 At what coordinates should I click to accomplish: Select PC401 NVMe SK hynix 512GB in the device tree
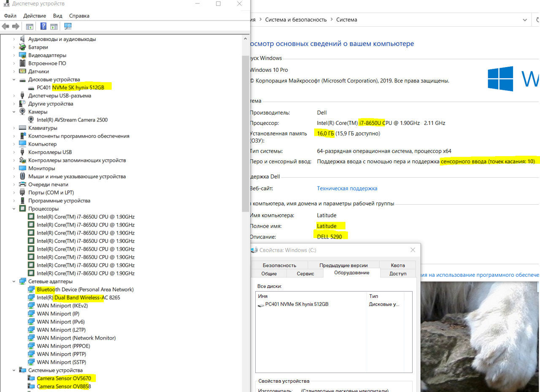pyautogui.click(x=70, y=88)
